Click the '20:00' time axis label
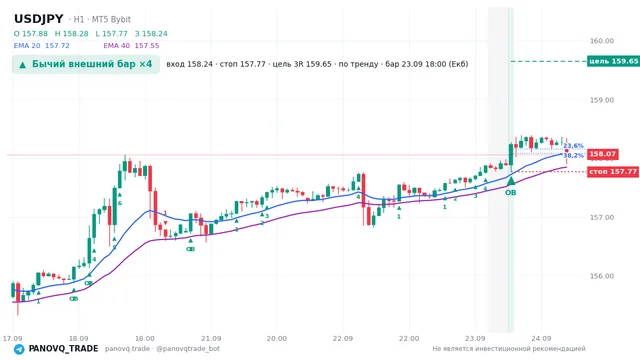Viewport: 640px width, 360px height. 277,338
